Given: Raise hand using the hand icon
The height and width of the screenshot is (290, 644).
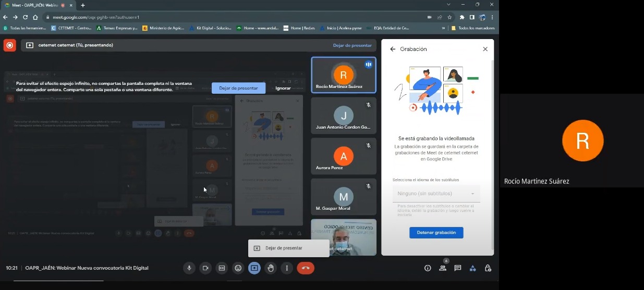Looking at the screenshot, I should [271, 268].
